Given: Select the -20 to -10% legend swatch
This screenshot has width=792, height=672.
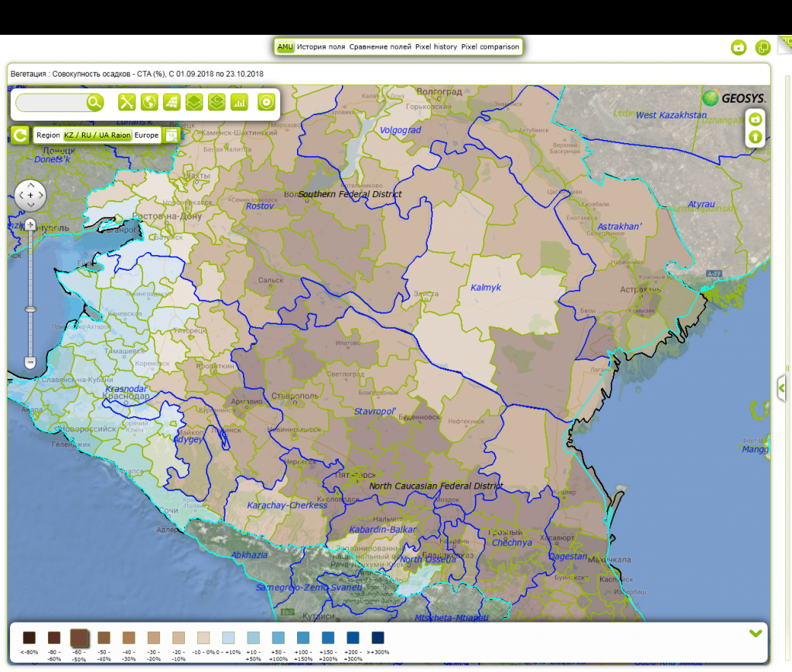Looking at the screenshot, I should click(179, 638).
